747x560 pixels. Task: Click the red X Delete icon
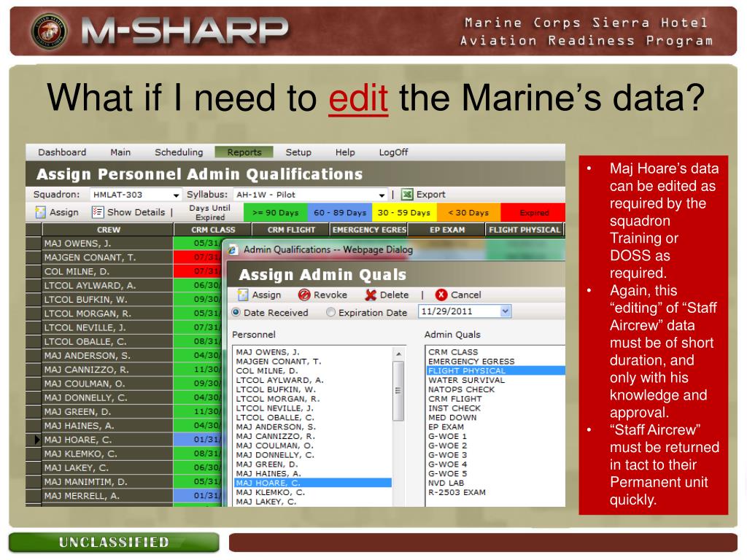(x=371, y=295)
